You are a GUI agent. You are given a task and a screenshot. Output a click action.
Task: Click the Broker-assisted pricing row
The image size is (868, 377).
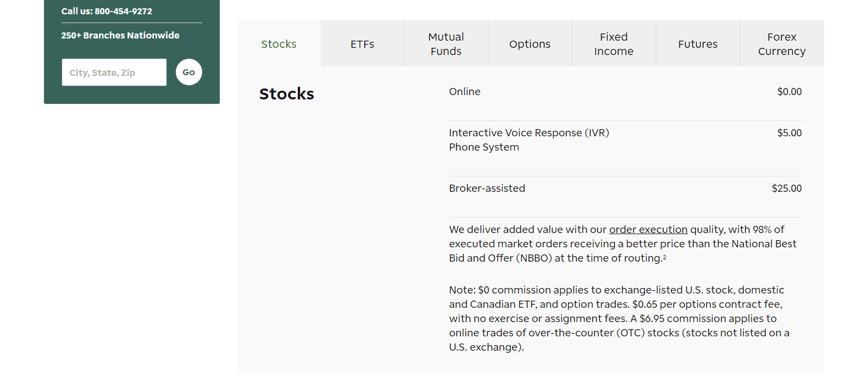pyautogui.click(x=625, y=188)
